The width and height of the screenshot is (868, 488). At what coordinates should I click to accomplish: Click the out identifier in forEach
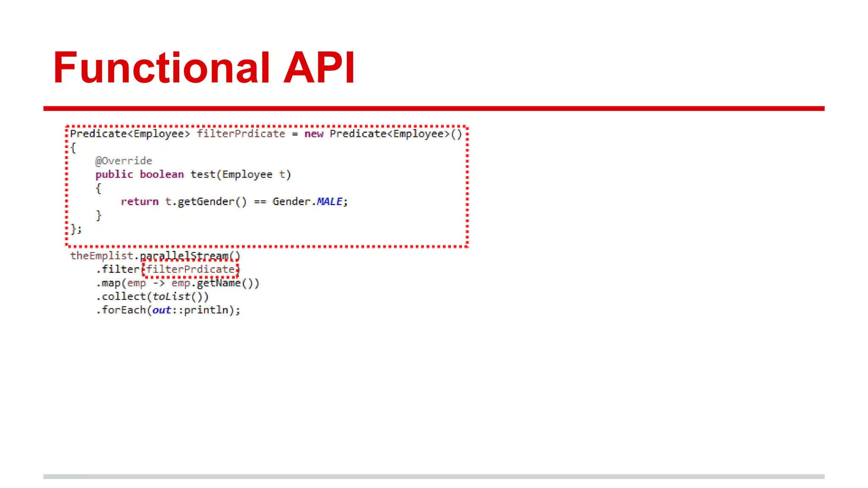click(x=161, y=310)
